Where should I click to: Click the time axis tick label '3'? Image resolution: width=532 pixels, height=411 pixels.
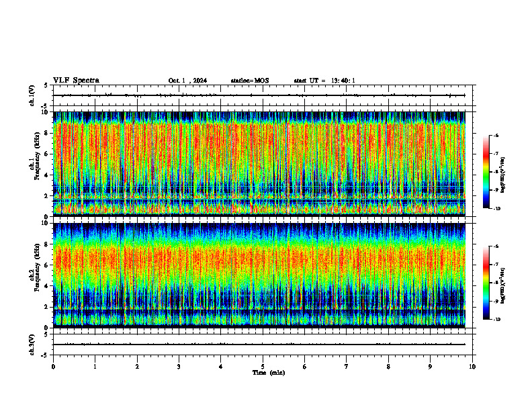[179, 367]
